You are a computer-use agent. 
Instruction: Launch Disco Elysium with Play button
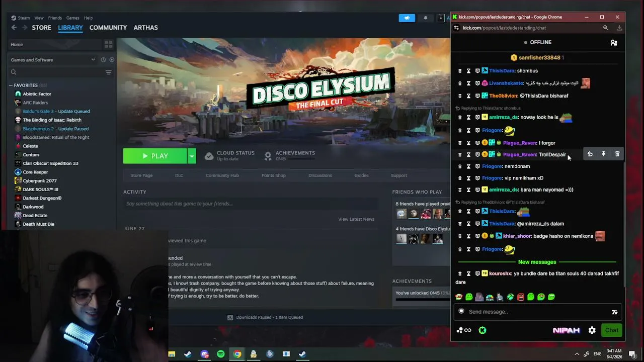pyautogui.click(x=155, y=156)
